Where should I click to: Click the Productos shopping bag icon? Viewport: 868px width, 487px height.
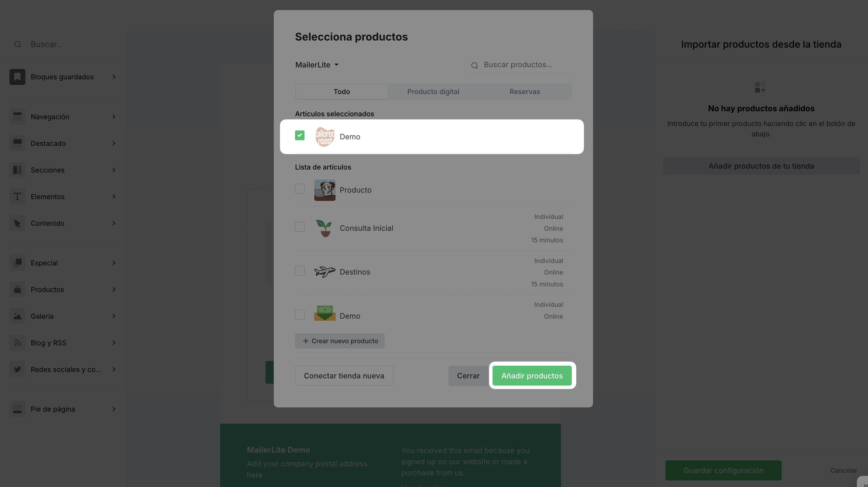click(x=17, y=289)
